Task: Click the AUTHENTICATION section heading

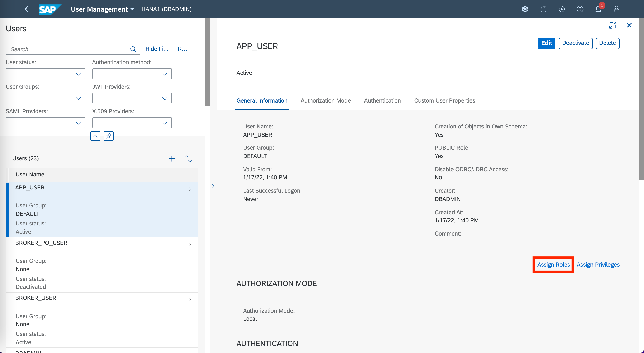Action: (x=267, y=344)
